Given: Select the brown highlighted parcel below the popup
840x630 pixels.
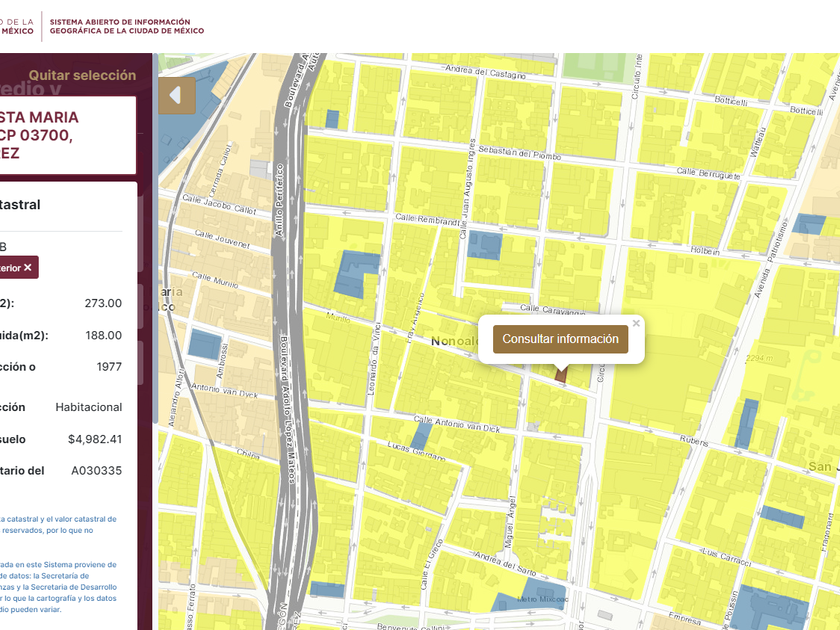Looking at the screenshot, I should [560, 375].
